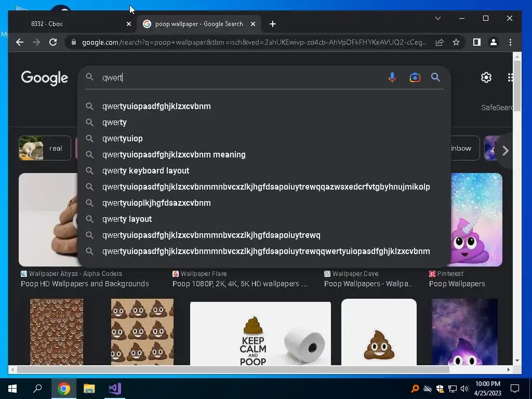Screen dimensions: 532x399
Task: Reload the current page
Action: [x=53, y=42]
